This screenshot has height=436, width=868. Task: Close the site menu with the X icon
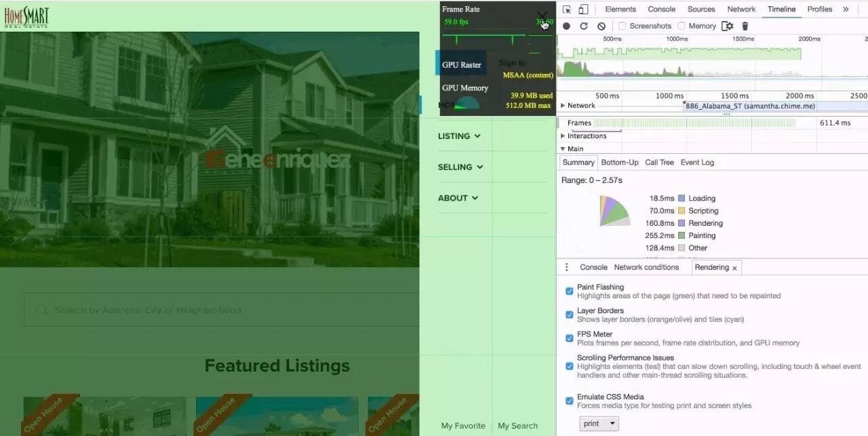pos(542,16)
